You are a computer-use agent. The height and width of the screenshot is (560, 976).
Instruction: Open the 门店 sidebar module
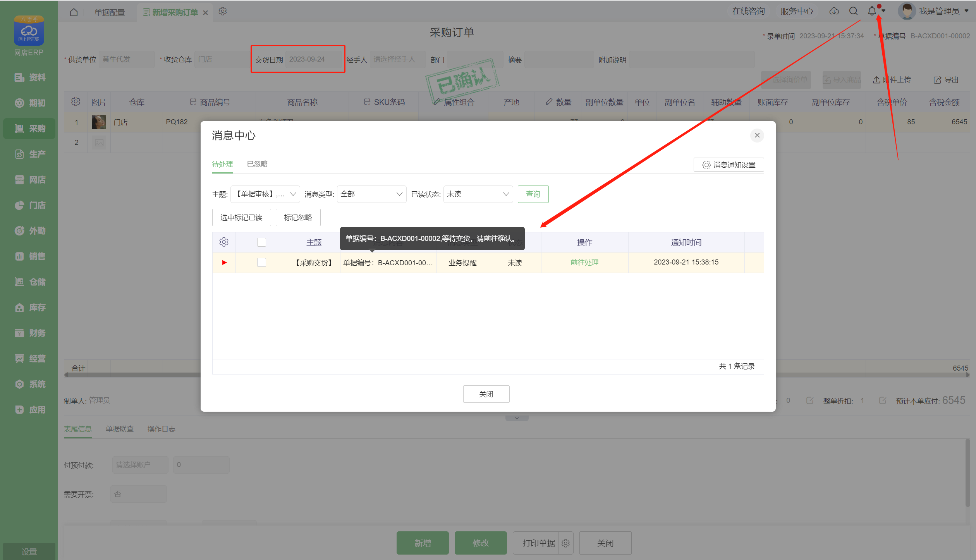pyautogui.click(x=30, y=205)
